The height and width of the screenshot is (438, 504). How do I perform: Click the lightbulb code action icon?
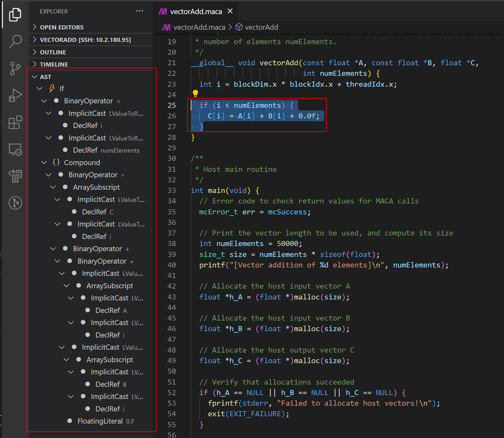pos(195,93)
